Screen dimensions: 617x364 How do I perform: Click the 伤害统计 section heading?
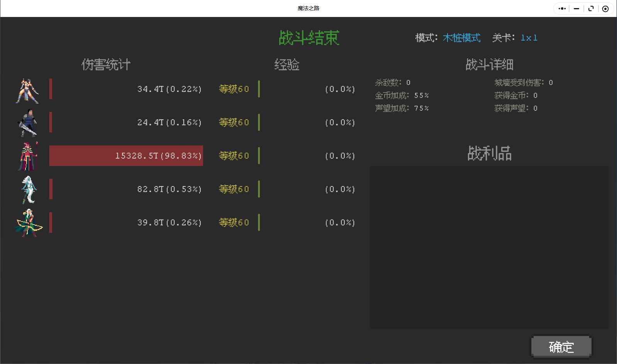[106, 64]
